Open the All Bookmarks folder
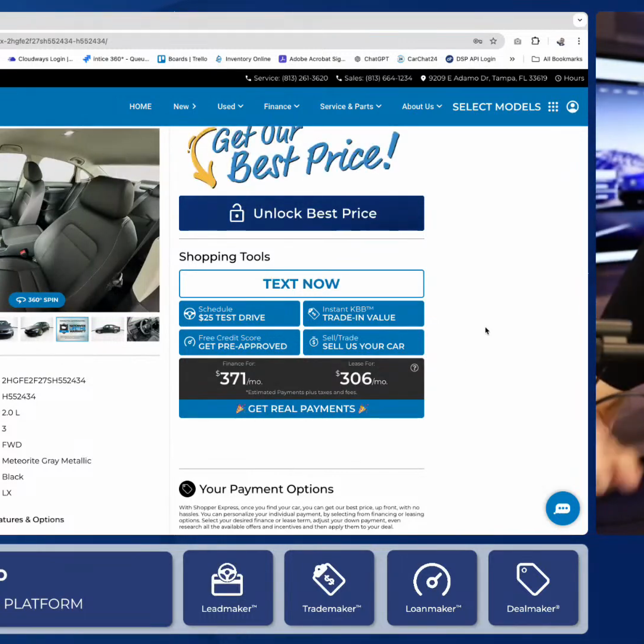Viewport: 644px width, 644px height. 557,59
